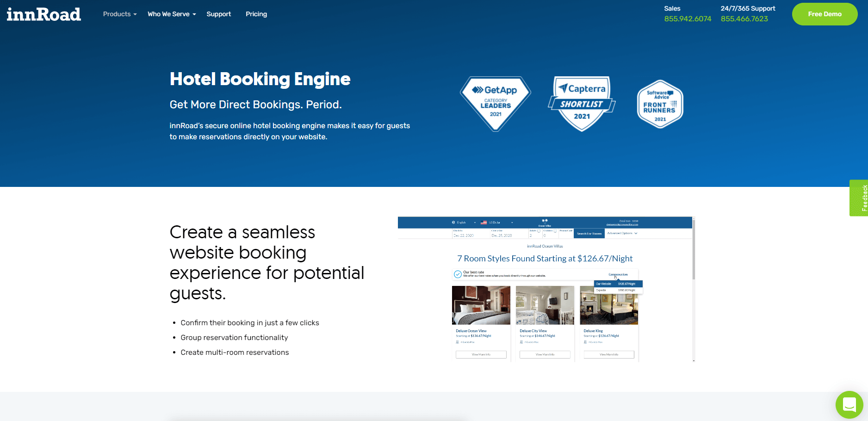Click the scrollbar in the booking preview

pyautogui.click(x=694, y=289)
